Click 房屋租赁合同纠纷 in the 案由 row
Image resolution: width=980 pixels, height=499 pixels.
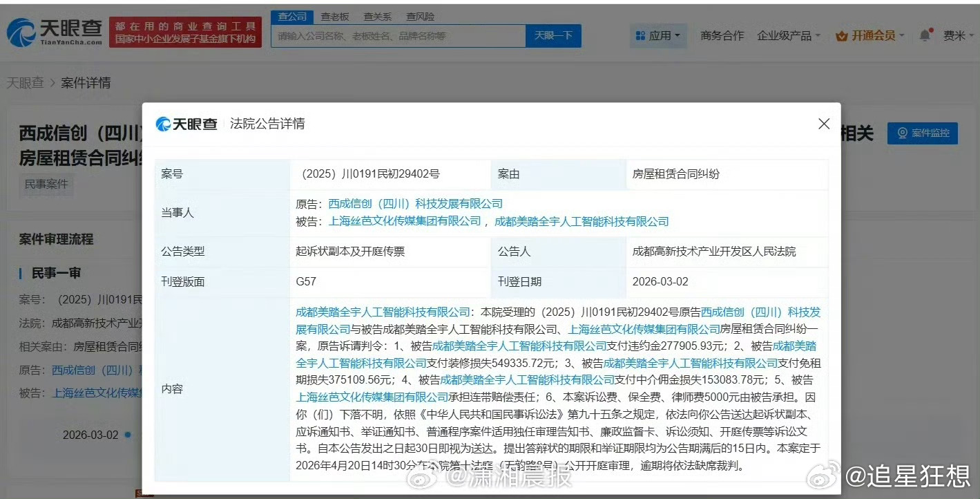[676, 175]
